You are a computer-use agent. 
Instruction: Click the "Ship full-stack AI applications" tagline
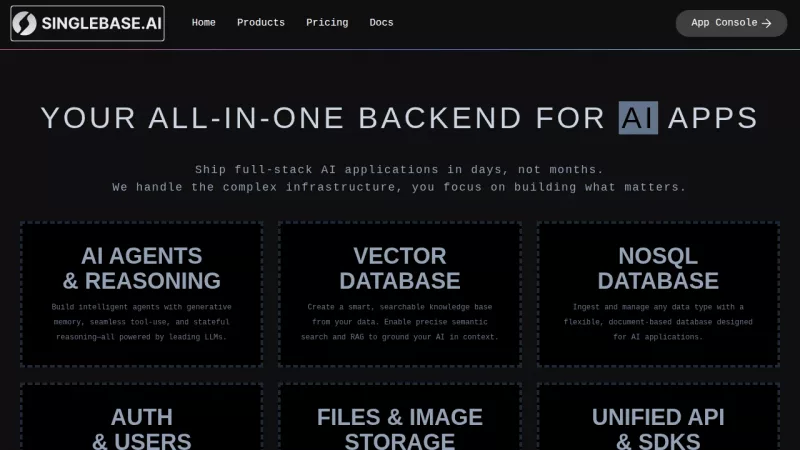(x=399, y=169)
